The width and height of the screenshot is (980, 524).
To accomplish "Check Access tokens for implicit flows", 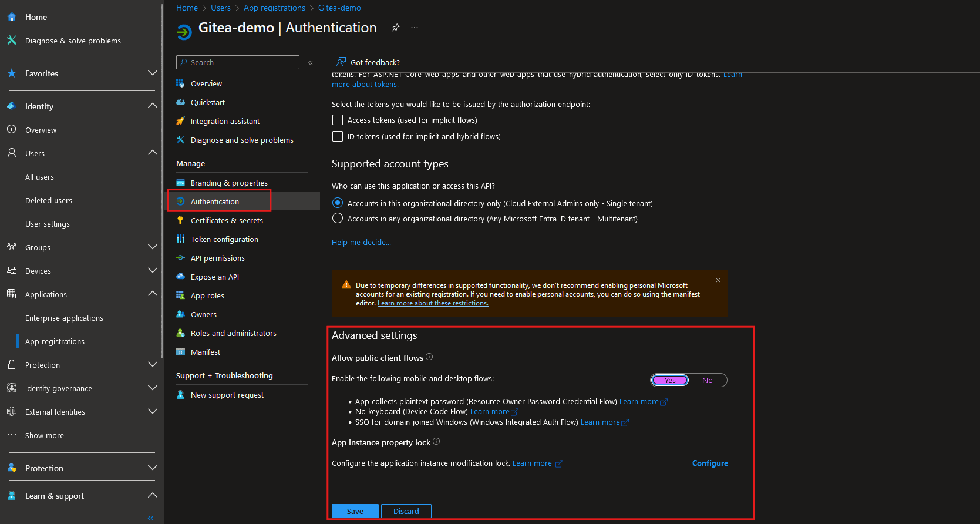I will click(337, 120).
